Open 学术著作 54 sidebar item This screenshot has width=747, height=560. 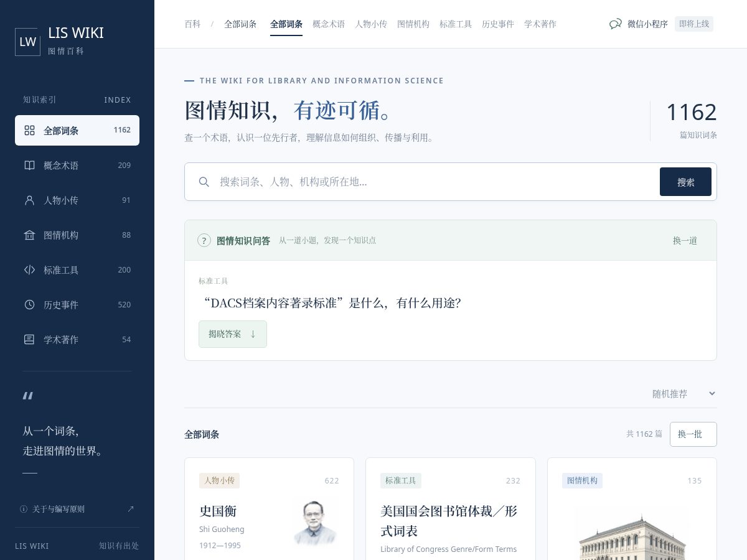click(x=77, y=340)
